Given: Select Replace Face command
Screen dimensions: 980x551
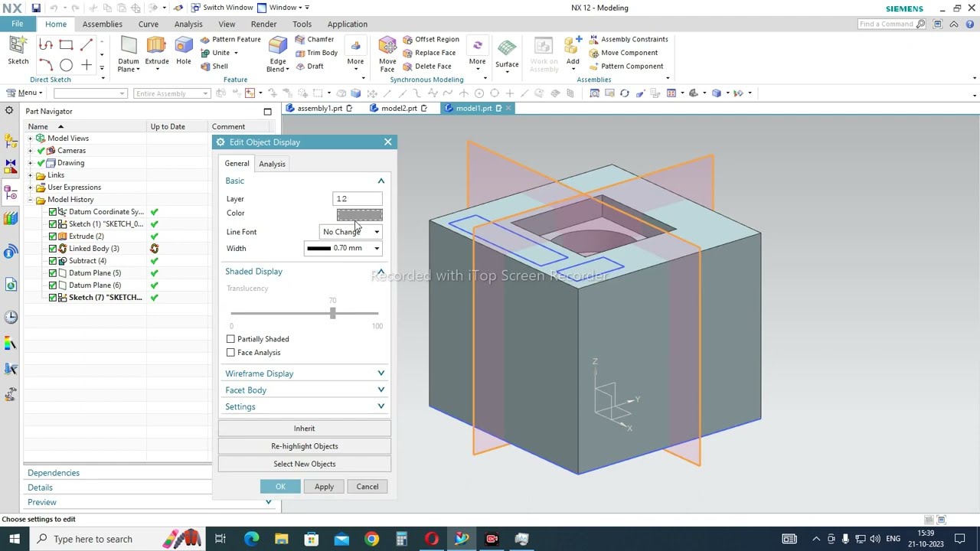Looking at the screenshot, I should [x=429, y=53].
